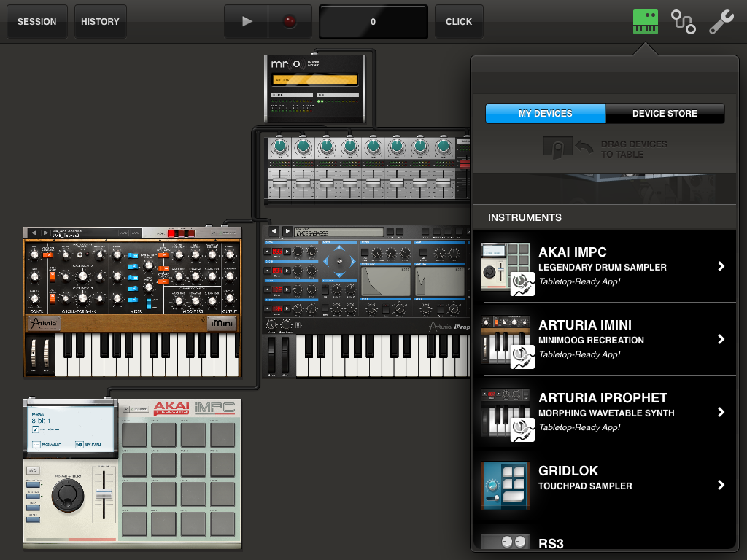Screen dimensions: 747x560
Task: Toggle third blue mixer switch on iMini
Action: 133,278
